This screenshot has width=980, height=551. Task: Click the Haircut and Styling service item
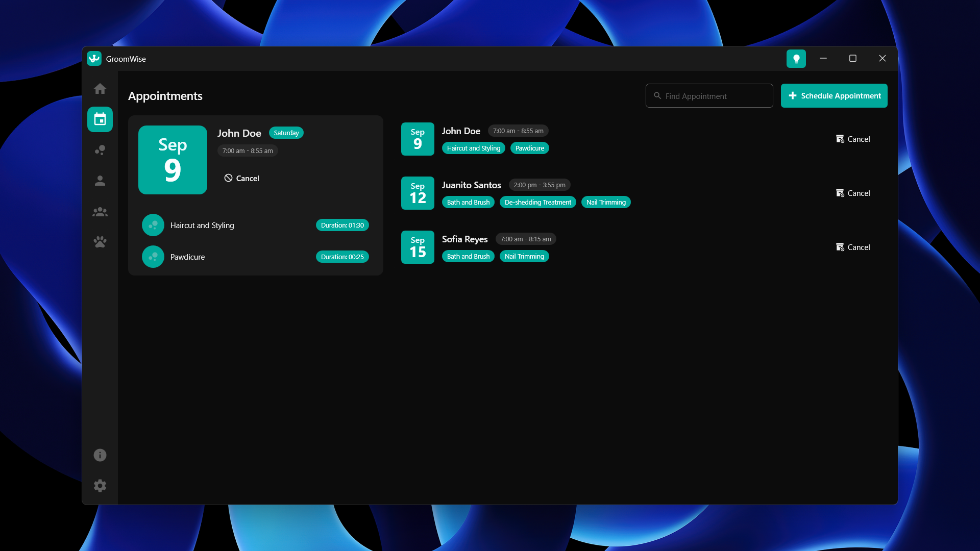[202, 226]
